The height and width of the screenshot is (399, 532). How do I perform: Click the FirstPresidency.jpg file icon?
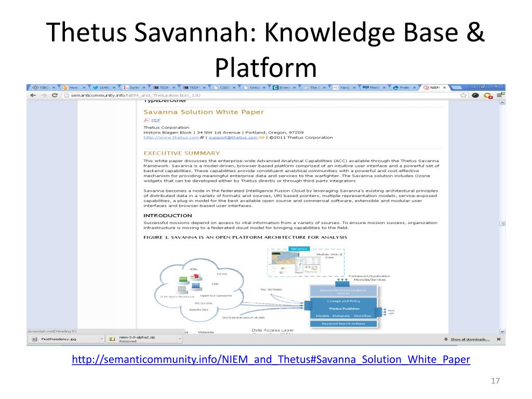point(35,339)
